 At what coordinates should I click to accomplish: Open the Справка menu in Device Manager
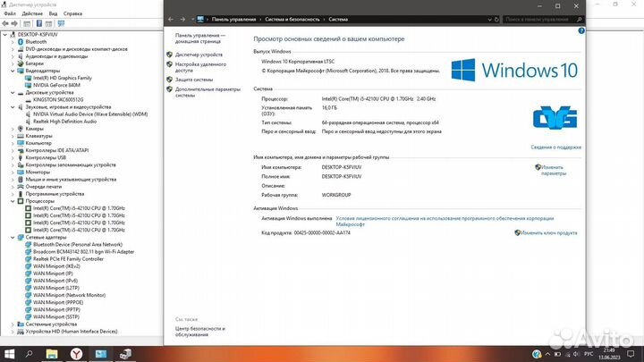(72, 13)
